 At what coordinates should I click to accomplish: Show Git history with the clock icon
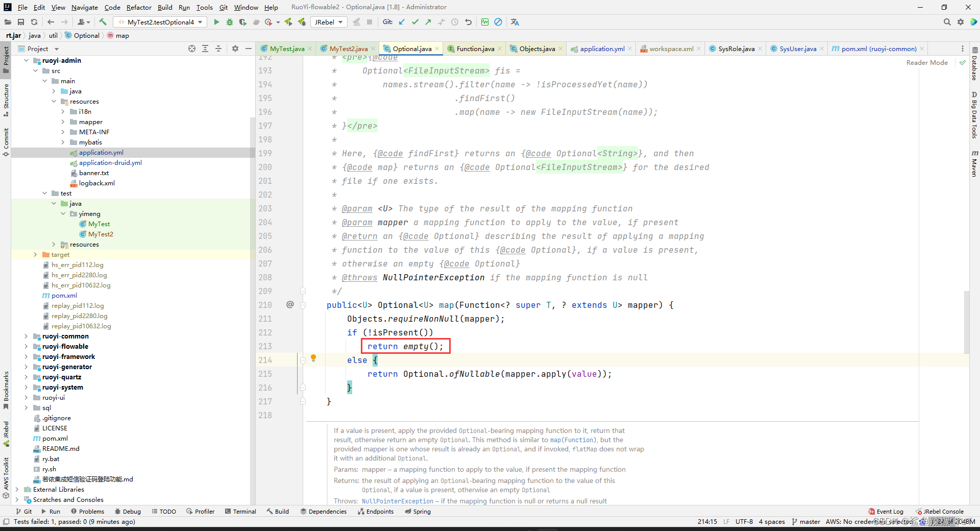(x=455, y=22)
